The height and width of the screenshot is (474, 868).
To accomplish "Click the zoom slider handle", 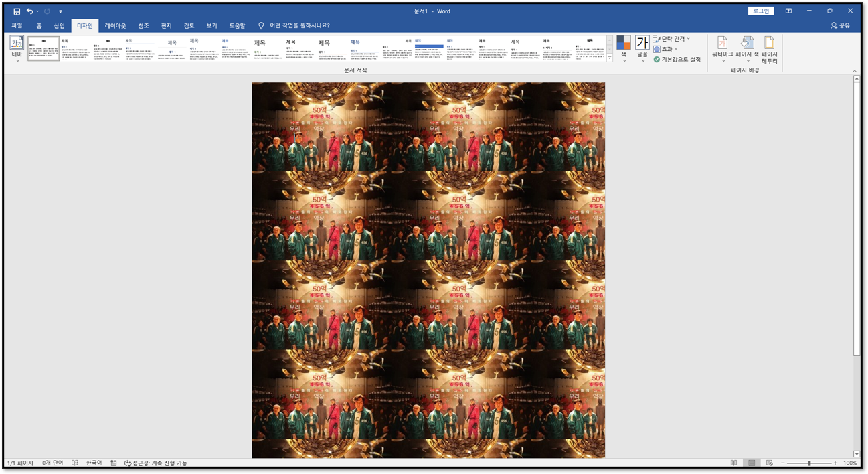I will pos(810,463).
